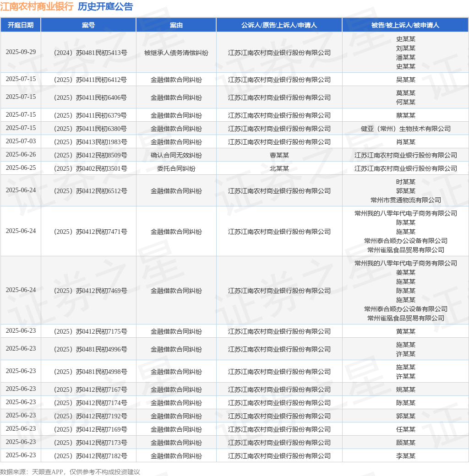The height and width of the screenshot is (476, 469).
Task: Click the 案由 column header
Action: (x=176, y=25)
